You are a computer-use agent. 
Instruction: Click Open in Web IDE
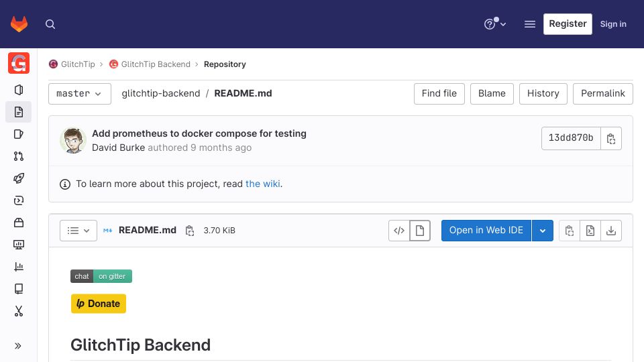[486, 230]
